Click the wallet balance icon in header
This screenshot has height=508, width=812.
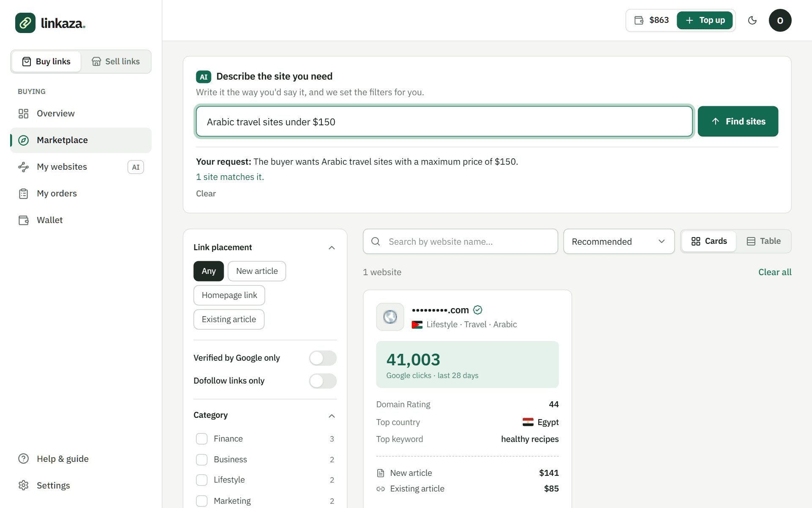point(639,20)
